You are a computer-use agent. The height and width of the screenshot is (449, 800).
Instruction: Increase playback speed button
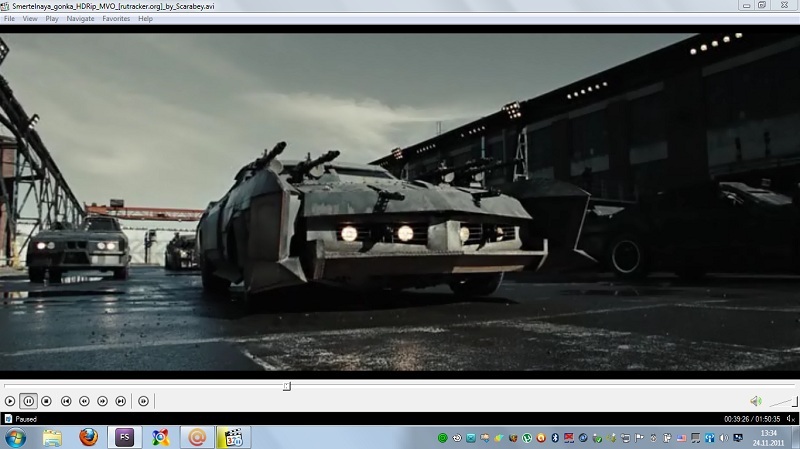pos(103,401)
